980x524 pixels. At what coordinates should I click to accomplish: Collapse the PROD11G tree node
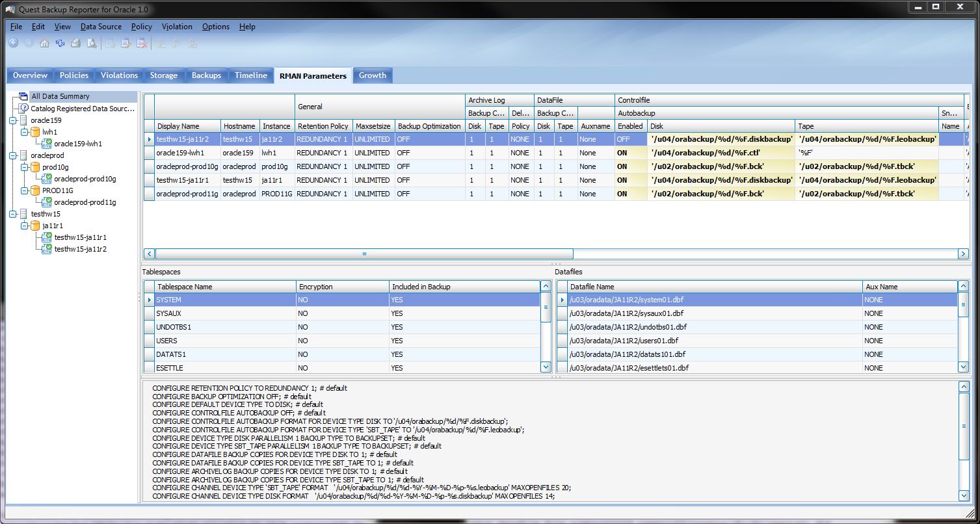[x=25, y=190]
